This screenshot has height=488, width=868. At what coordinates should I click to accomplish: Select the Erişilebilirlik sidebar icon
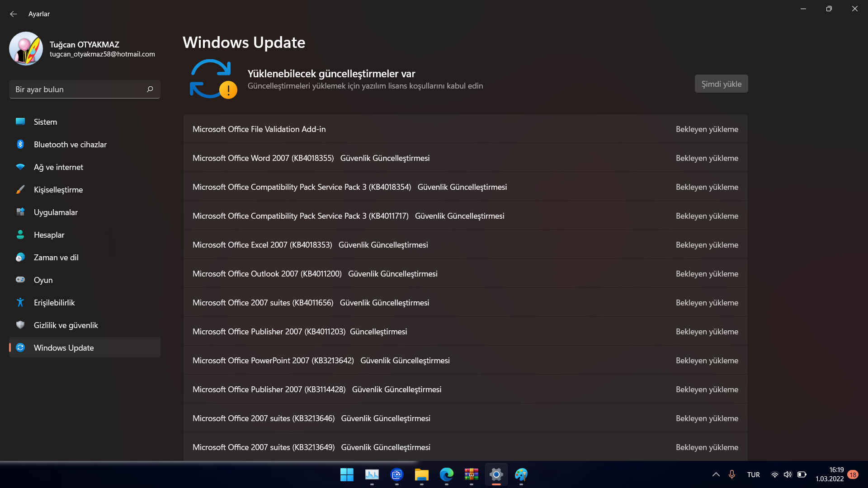tap(20, 302)
